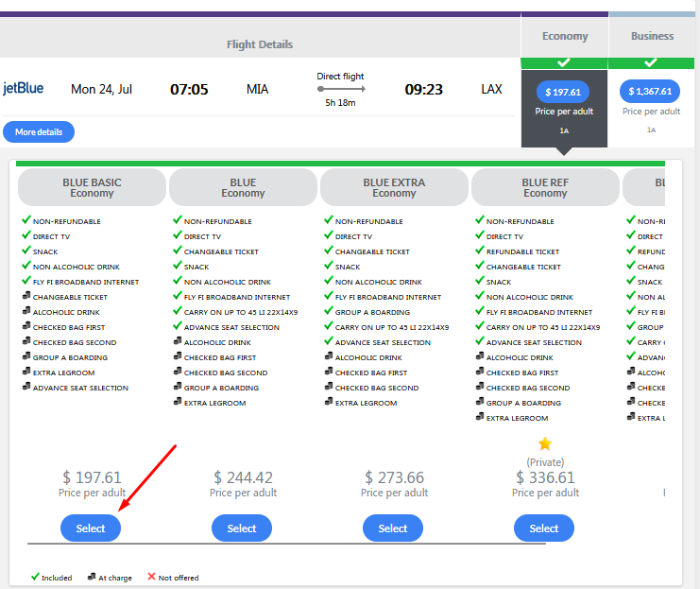Click Blue Basic Non Alcoholic Drink text
This screenshot has width=700, height=589.
click(x=77, y=268)
